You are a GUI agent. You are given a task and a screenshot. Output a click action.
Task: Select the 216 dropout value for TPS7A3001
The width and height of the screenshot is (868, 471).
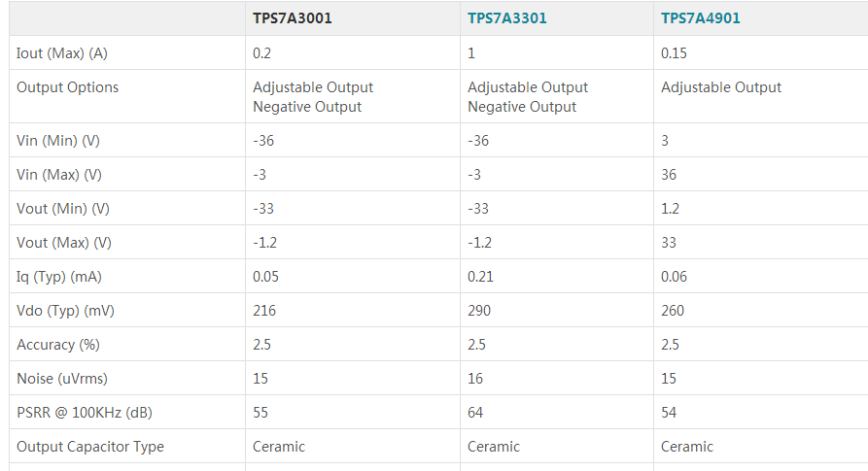[x=264, y=311]
